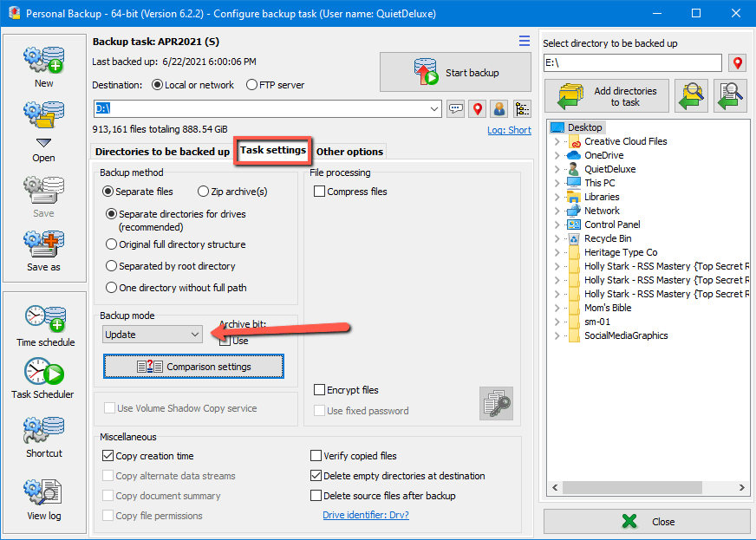
Task: Click the speech bubble icon beside destination
Action: coord(456,109)
